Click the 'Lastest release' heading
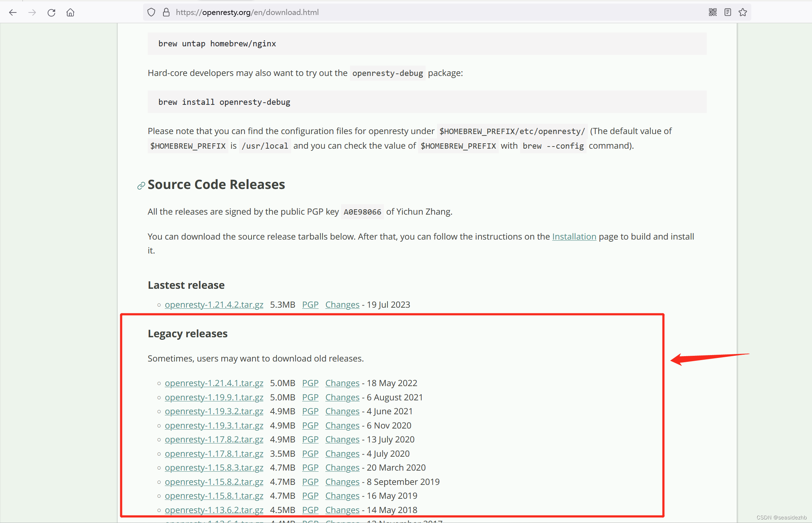Screen dimensions: 812x523 click(x=186, y=285)
